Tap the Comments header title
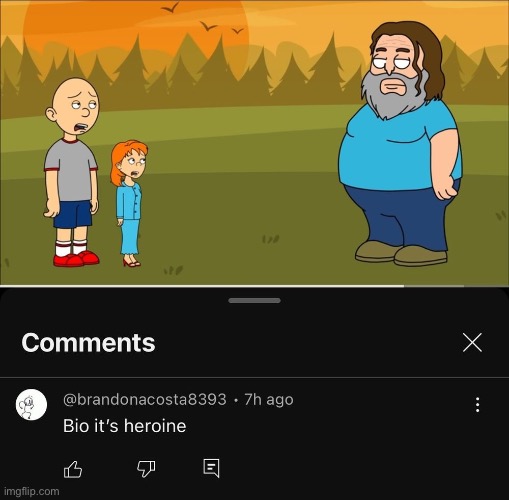This screenshot has height=500, width=509. pos(88,343)
